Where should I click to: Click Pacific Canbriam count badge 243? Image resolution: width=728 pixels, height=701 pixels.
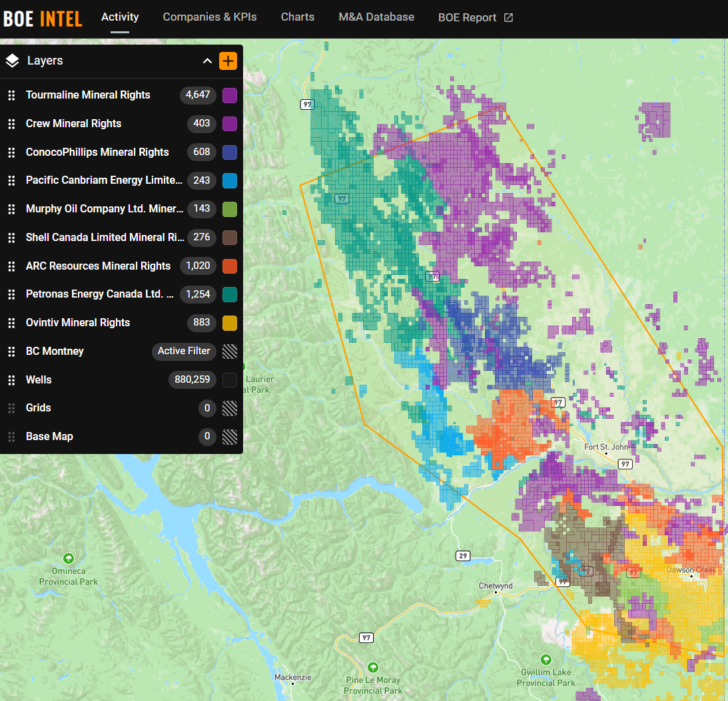pyautogui.click(x=202, y=180)
